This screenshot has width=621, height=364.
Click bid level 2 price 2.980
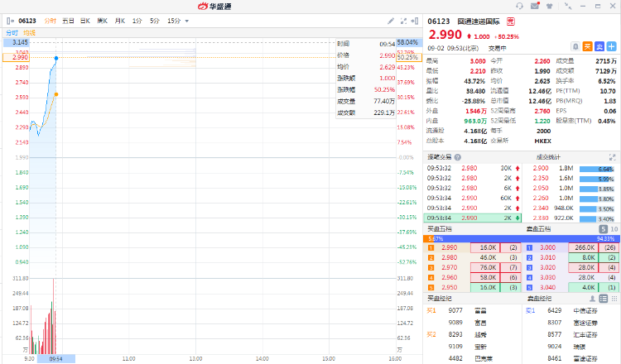(449, 257)
